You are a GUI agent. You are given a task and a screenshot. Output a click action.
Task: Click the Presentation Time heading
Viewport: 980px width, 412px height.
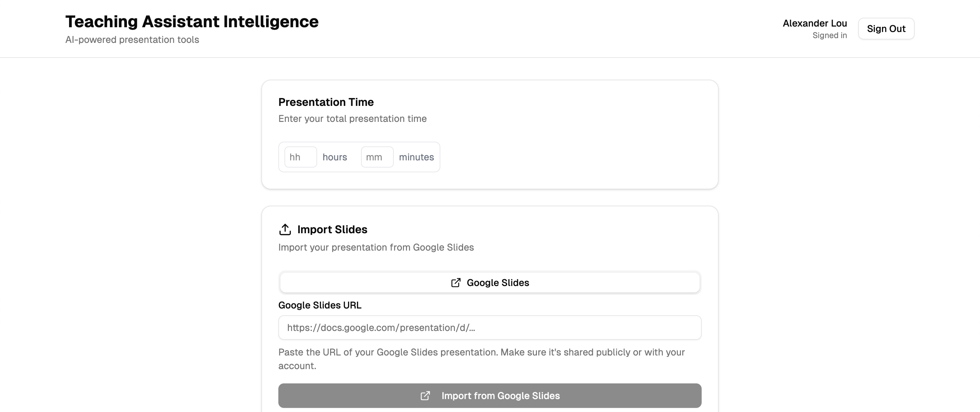tap(326, 102)
